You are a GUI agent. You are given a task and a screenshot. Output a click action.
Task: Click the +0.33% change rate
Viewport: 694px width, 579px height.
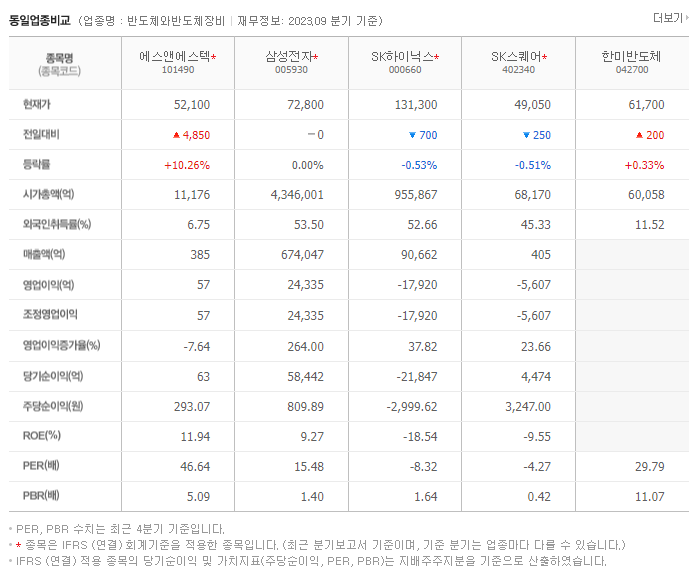click(644, 165)
